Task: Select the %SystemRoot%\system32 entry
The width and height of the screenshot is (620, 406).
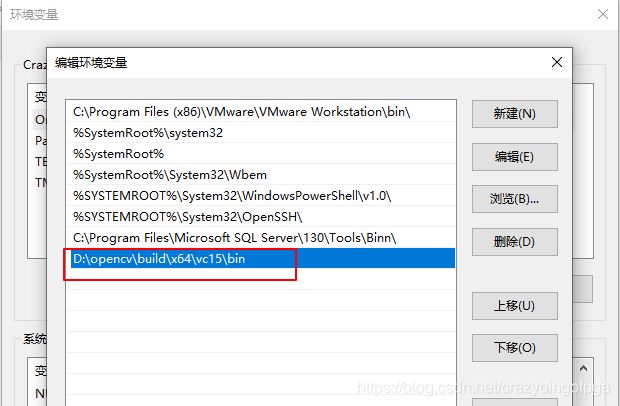Action: tap(261, 133)
